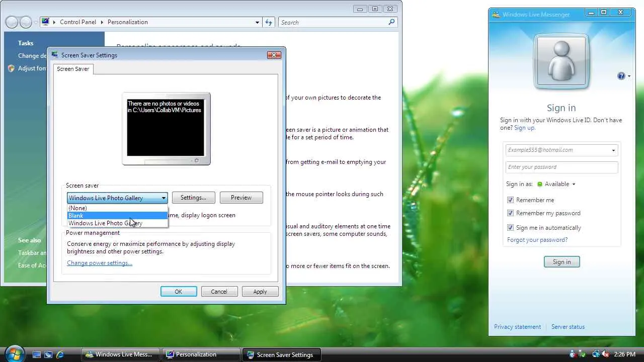Click the Show Desktop quick launch icon

coord(37,354)
